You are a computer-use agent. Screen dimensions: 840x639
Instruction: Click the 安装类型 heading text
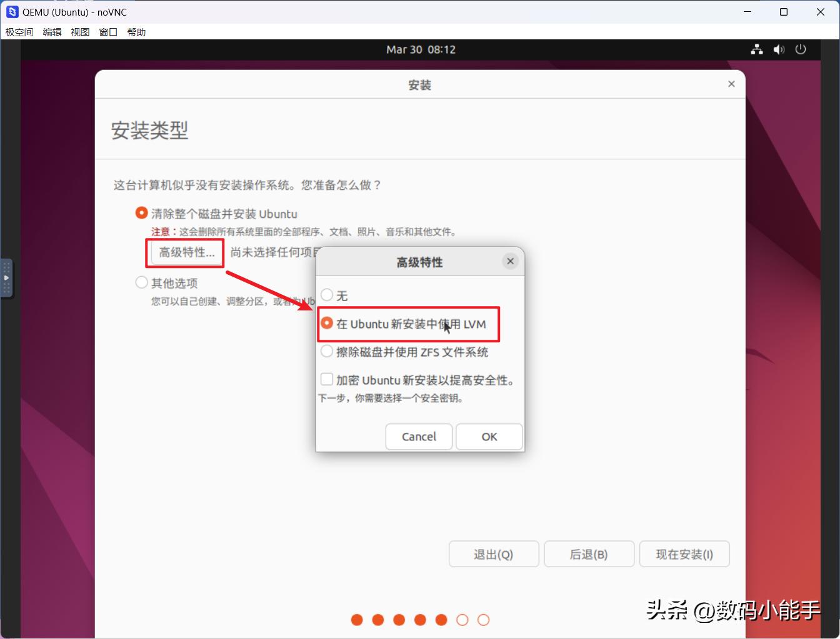coord(149,130)
